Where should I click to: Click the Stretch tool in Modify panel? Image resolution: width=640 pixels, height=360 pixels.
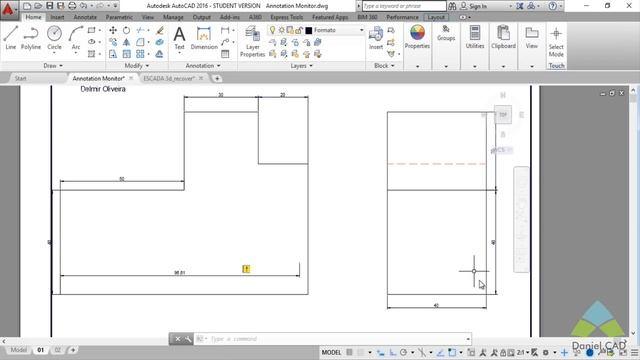coord(113,54)
